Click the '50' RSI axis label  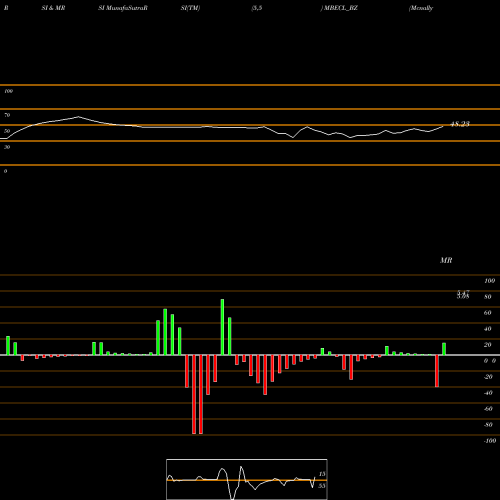pyautogui.click(x=7, y=131)
